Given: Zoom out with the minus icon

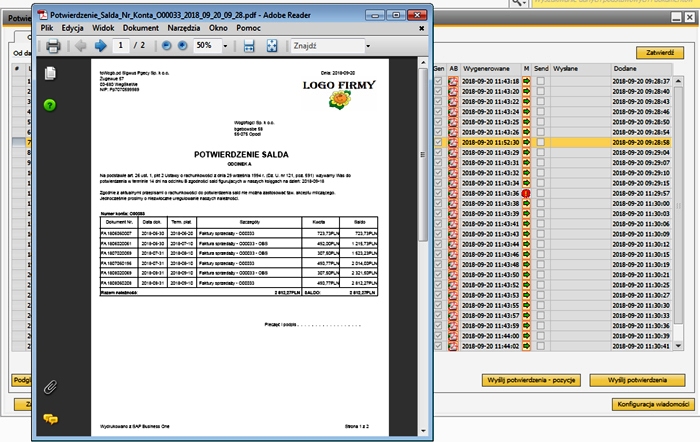Looking at the screenshot, I should pyautogui.click(x=167, y=46).
